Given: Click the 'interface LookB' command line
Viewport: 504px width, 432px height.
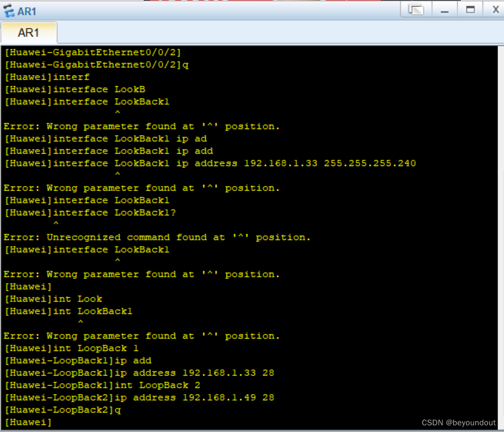Looking at the screenshot, I should 75,89.
